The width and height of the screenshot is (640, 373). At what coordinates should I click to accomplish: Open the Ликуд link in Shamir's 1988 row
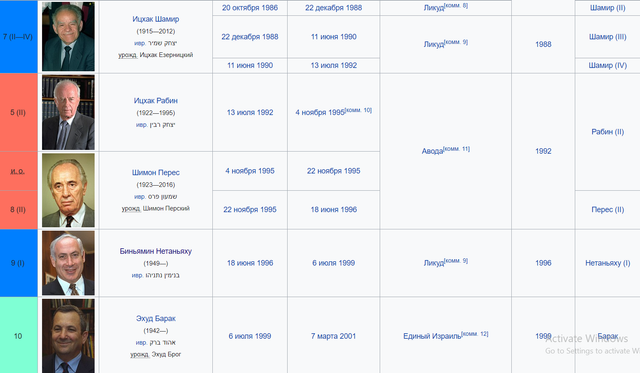[x=433, y=44]
